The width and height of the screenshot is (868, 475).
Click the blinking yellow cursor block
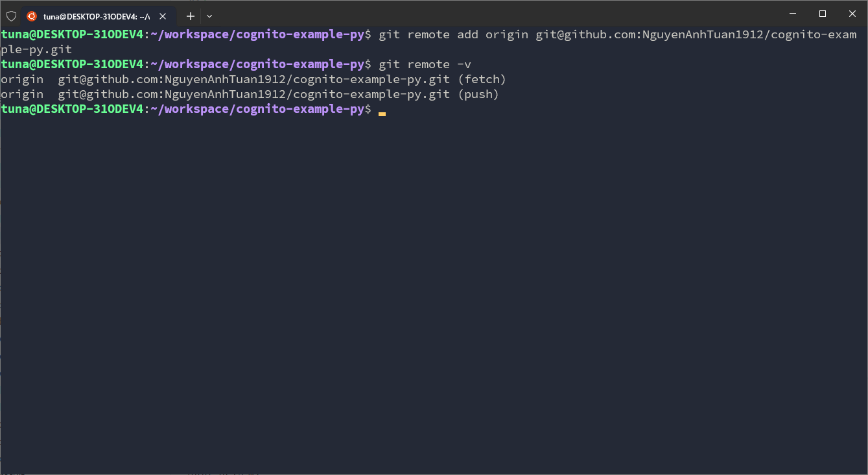382,112
